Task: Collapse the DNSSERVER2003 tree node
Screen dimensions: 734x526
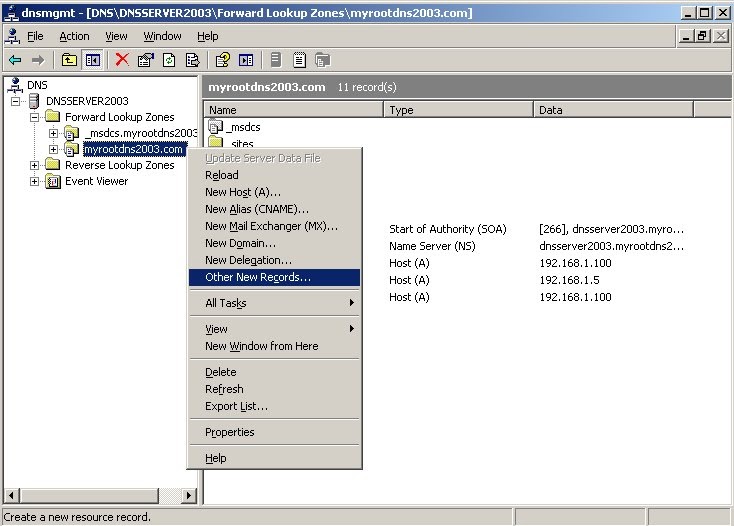Action: 16,101
